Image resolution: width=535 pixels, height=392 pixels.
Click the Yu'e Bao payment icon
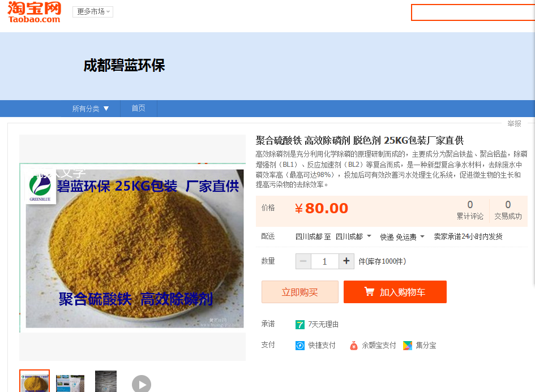[354, 346]
